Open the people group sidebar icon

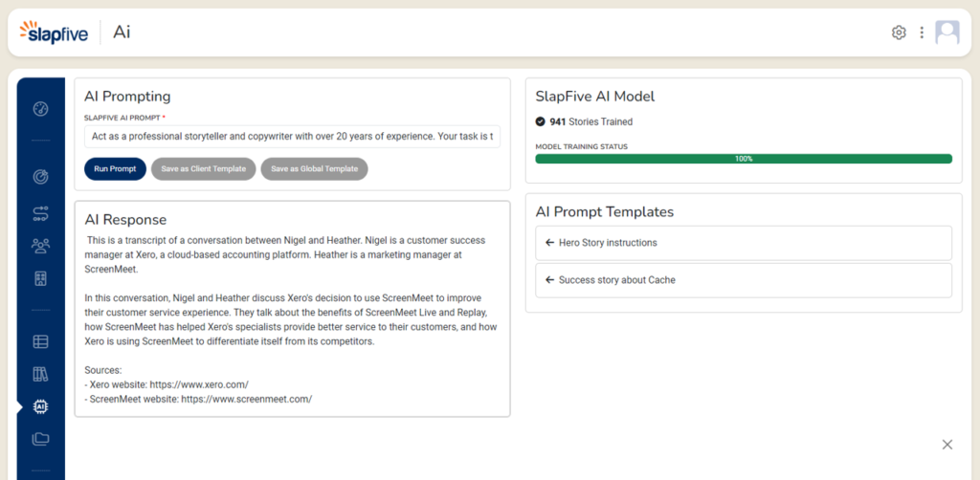click(x=40, y=246)
